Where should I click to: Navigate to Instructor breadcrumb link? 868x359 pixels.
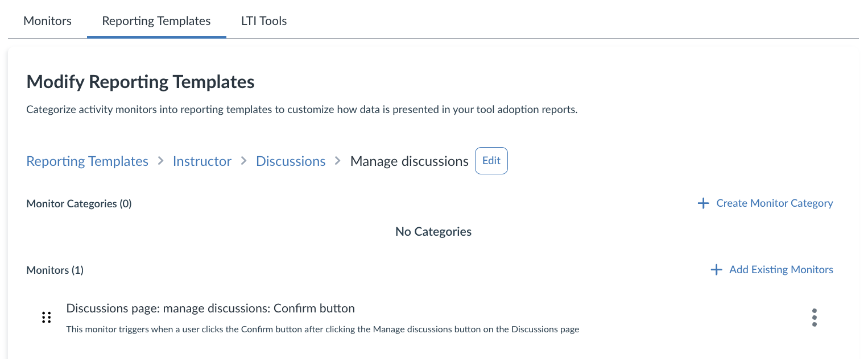pos(202,161)
